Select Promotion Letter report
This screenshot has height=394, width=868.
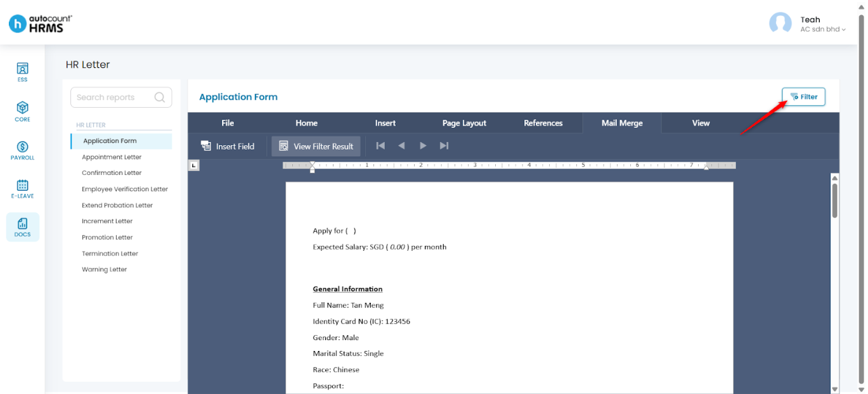point(107,238)
